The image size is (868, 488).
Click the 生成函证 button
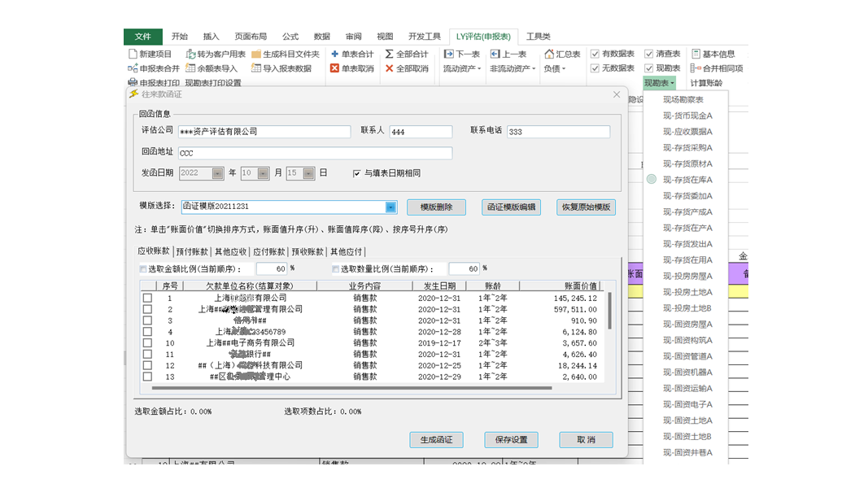[x=436, y=440]
